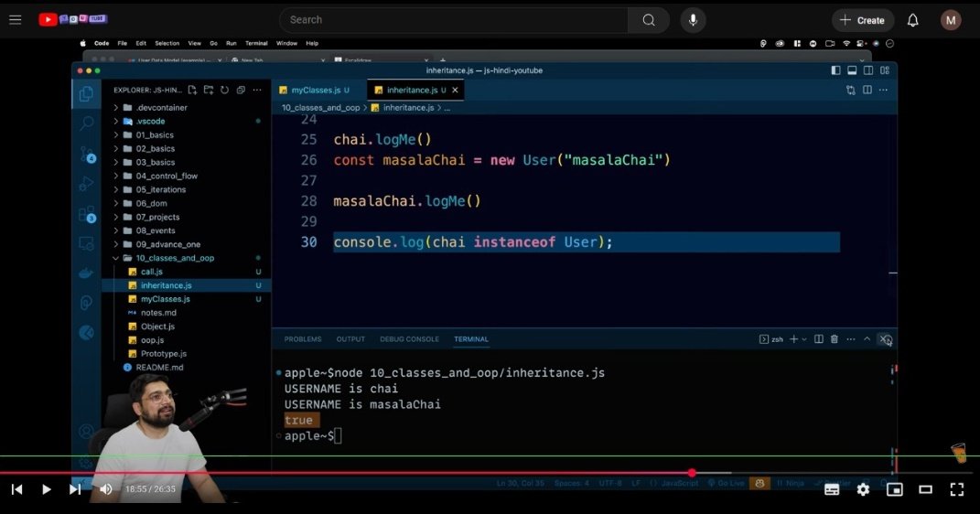The image size is (980, 514).
Task: Toggle the bottom panel layout
Action: 852,70
